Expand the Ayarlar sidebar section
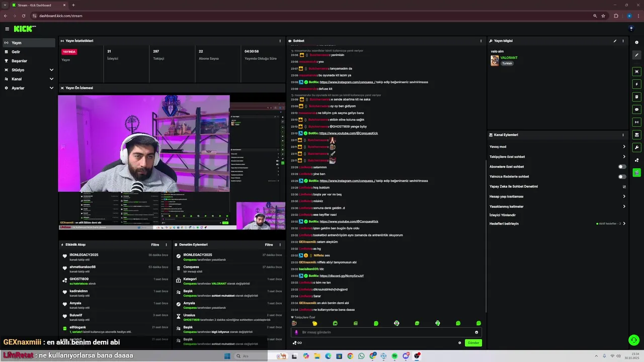Screen dimensions: 644x362 (x=51, y=88)
